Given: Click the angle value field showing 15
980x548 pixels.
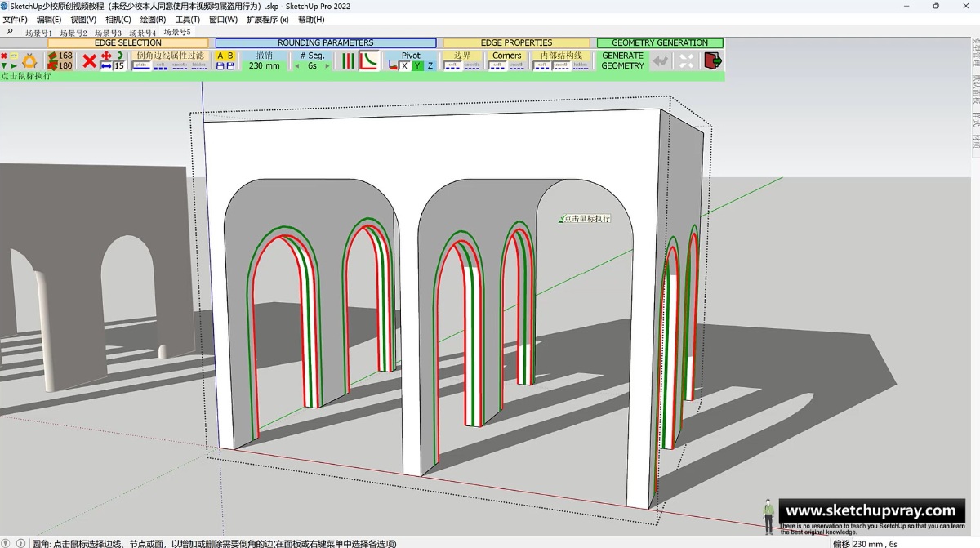Looking at the screenshot, I should 119,65.
